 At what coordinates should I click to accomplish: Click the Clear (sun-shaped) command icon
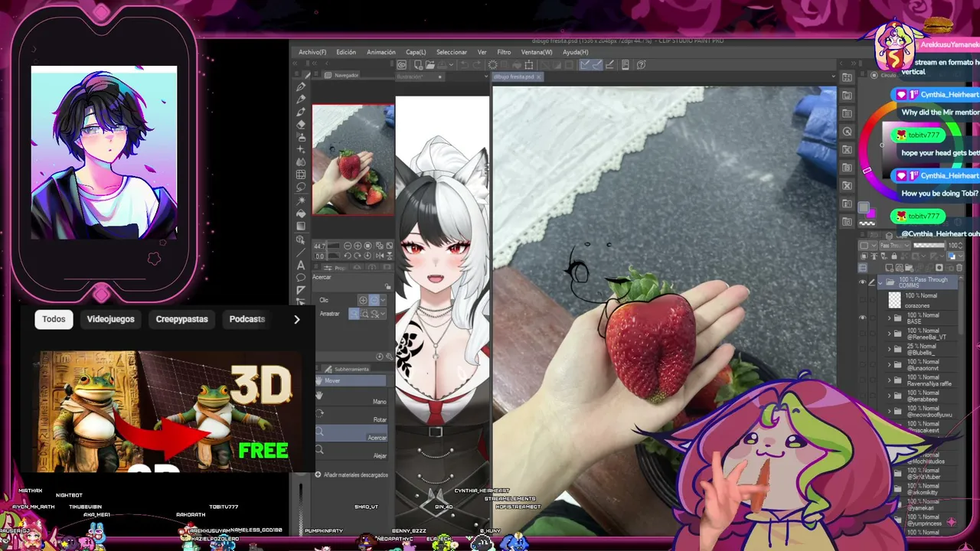point(493,65)
